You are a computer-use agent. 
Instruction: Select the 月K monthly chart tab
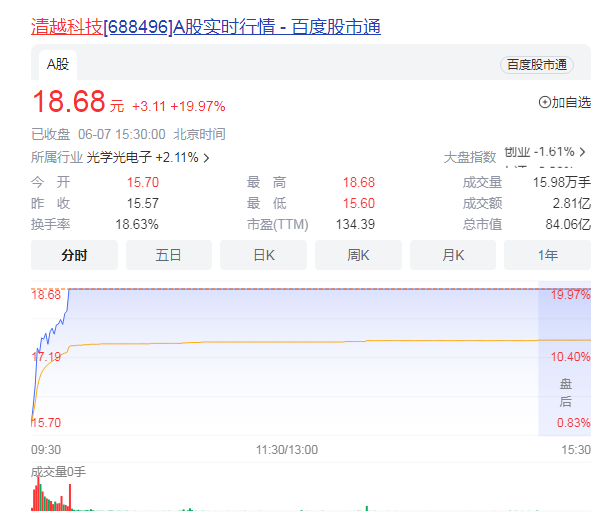click(453, 255)
